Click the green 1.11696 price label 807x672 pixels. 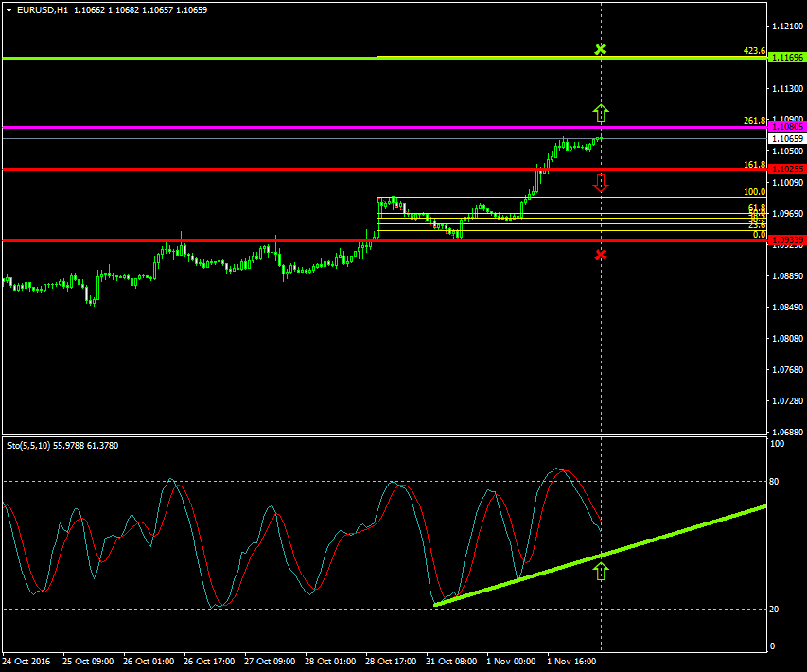pos(786,59)
